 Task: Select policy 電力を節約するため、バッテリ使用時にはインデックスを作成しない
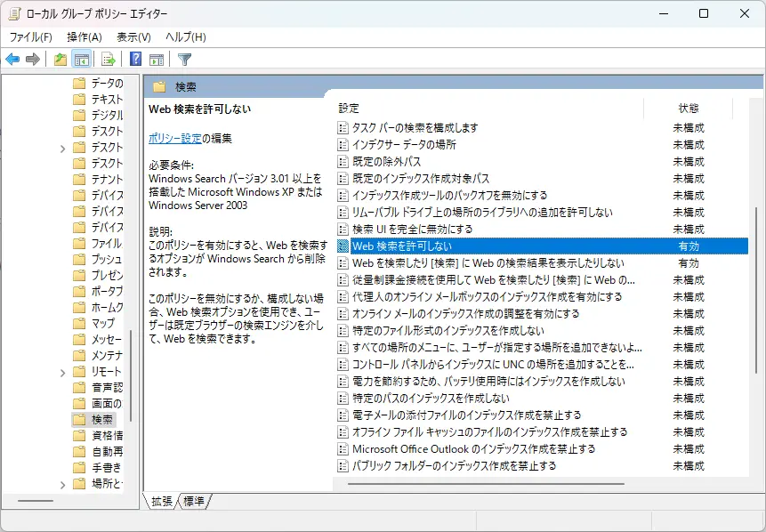point(488,382)
